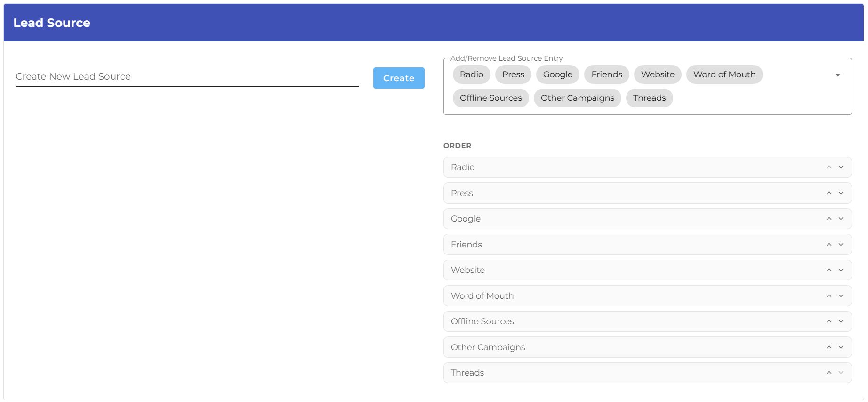Select the Word of Mouth chip
This screenshot has height=402, width=868.
pyautogui.click(x=724, y=74)
